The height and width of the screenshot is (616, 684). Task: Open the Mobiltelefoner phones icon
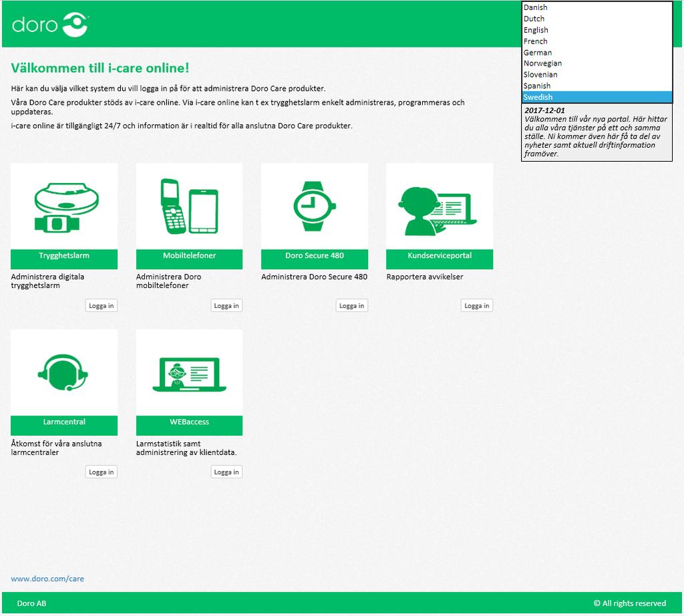point(189,206)
